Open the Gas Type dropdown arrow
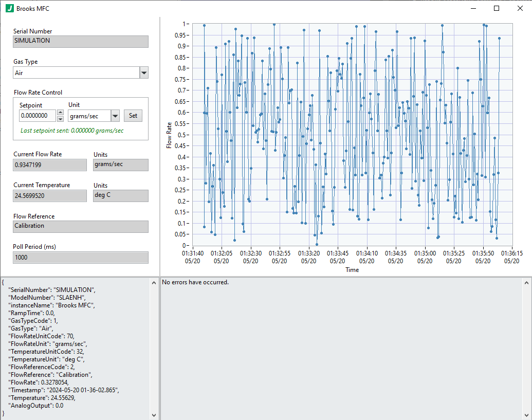Image resolution: width=532 pixels, height=420 pixels. (x=144, y=72)
